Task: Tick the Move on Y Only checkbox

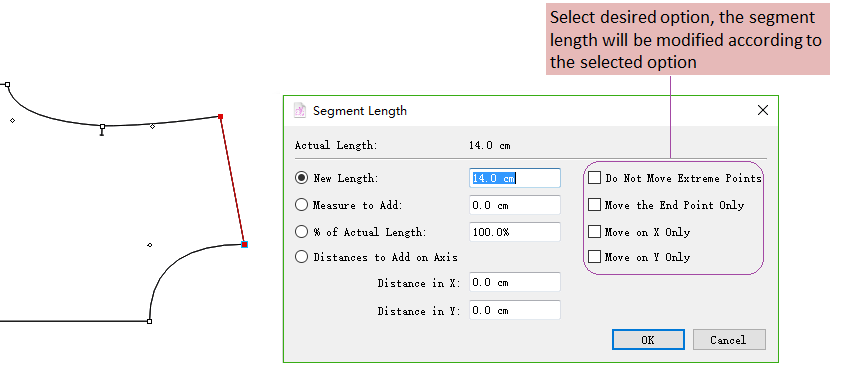Action: pos(594,257)
